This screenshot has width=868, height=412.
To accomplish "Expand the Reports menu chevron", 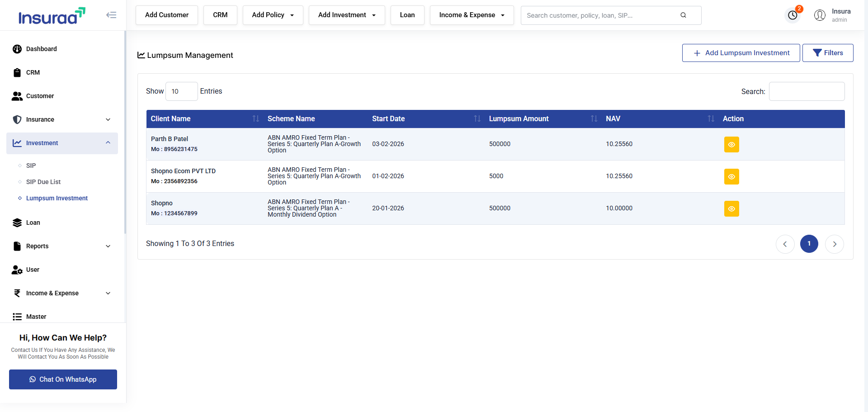I will pos(108,246).
